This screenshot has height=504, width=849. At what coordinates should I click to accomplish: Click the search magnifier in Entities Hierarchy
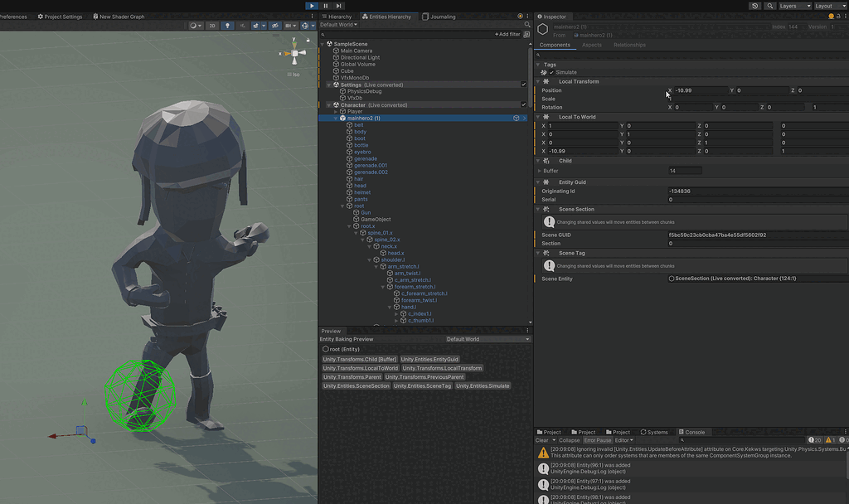[527, 25]
